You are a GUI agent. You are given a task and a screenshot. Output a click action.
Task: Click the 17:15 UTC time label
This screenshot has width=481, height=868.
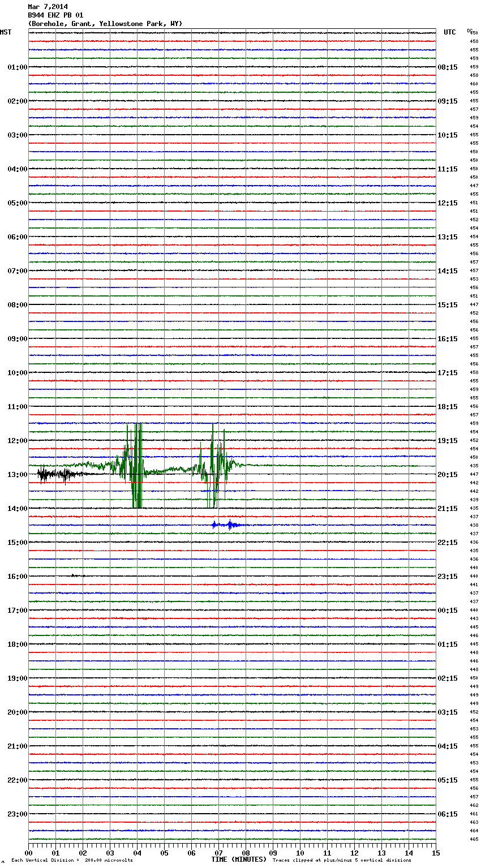tap(448, 373)
